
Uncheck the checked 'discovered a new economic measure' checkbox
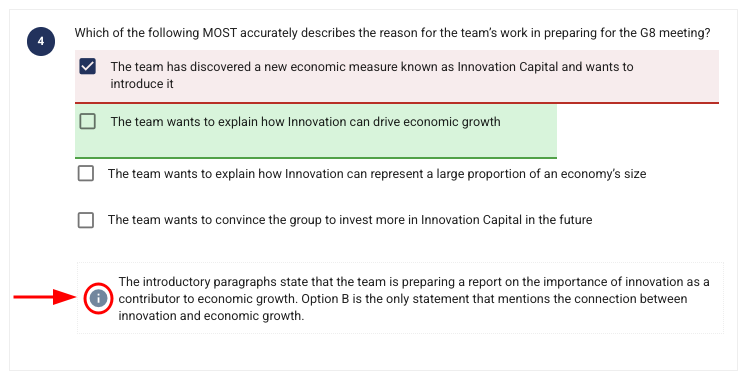coord(88,66)
